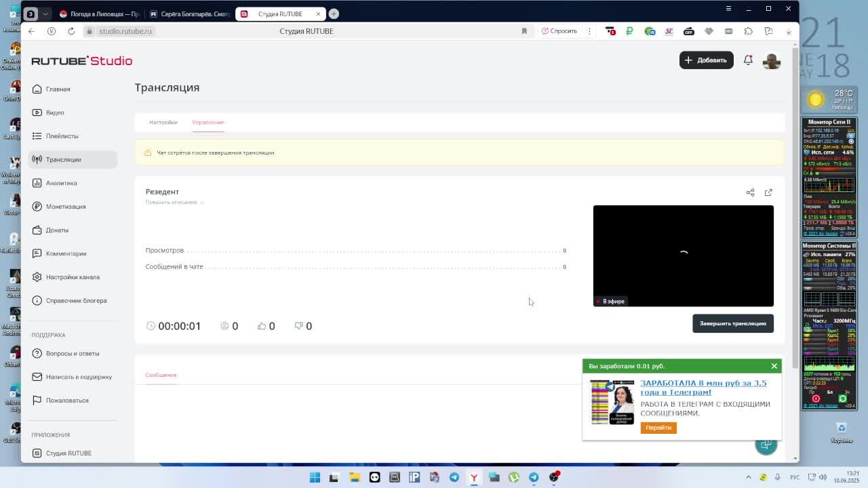The image size is (868, 488).
Task: Click the share icon for the stream
Action: [750, 192]
